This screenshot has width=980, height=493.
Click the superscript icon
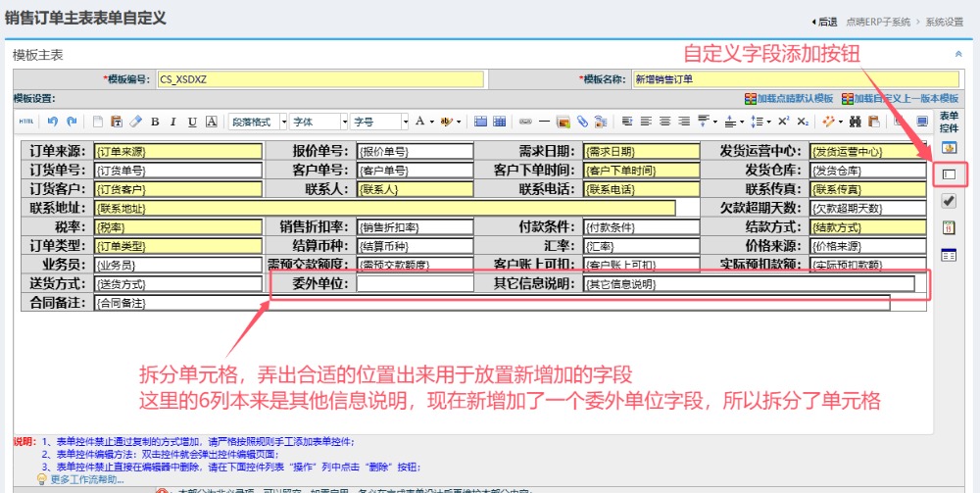(x=784, y=122)
